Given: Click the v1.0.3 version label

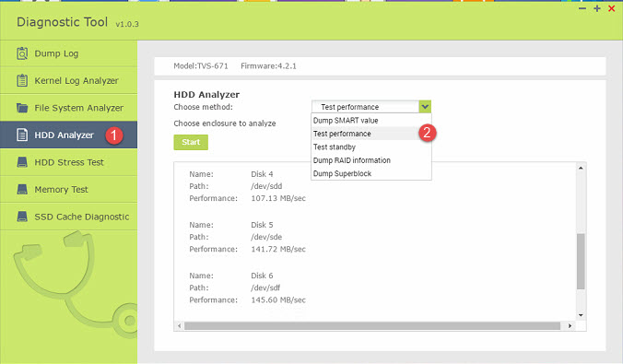Looking at the screenshot, I should [x=127, y=24].
